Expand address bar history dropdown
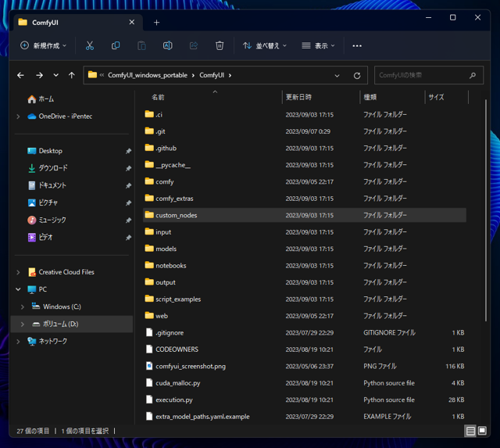Viewport: 500px width, 448px height. [337, 76]
